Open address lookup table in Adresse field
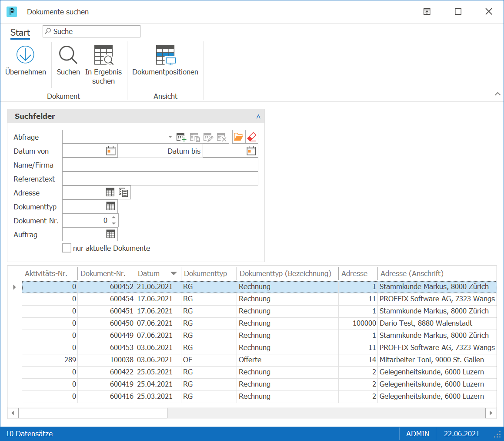The image size is (504, 441). tap(110, 192)
